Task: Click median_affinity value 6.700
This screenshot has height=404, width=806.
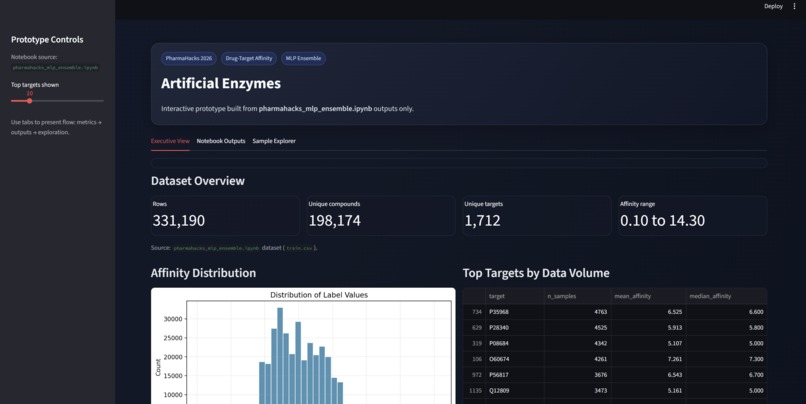Action: pos(726,375)
